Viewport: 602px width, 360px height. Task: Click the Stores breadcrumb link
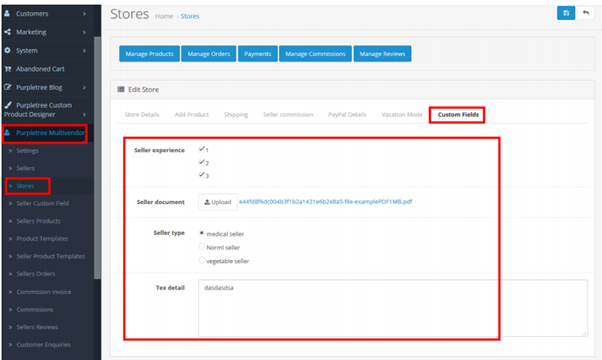[x=190, y=16]
